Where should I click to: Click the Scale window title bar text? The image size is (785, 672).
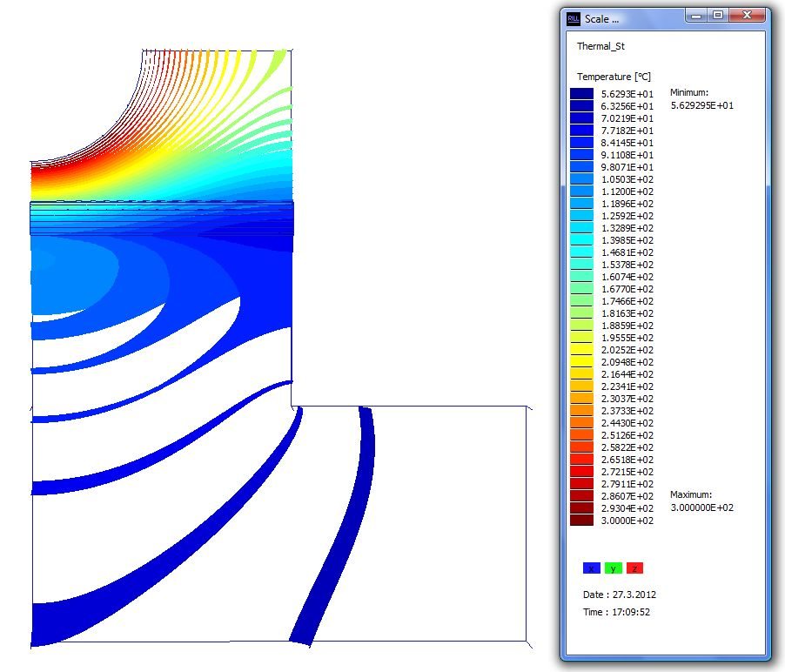(602, 18)
